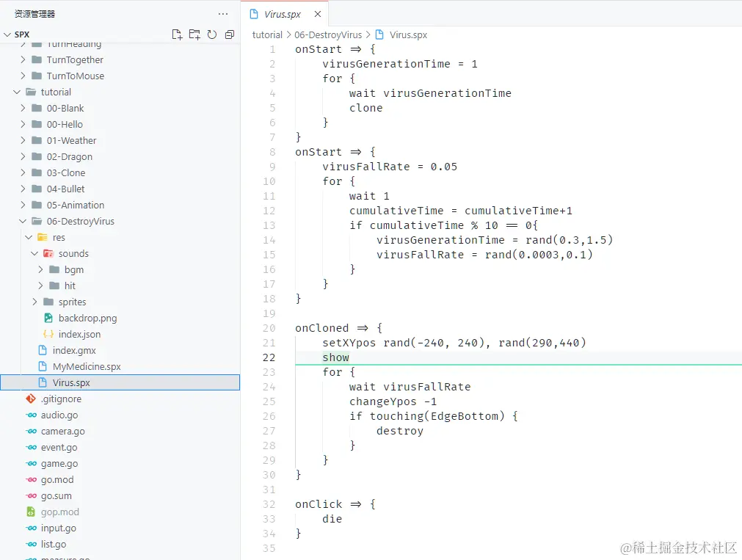Click the 'die' code line
This screenshot has width=742, height=560.
(x=332, y=519)
